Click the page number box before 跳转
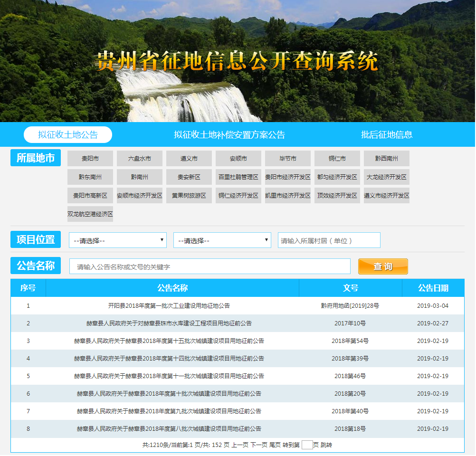Screen dimensions: 476x456 tap(307, 445)
